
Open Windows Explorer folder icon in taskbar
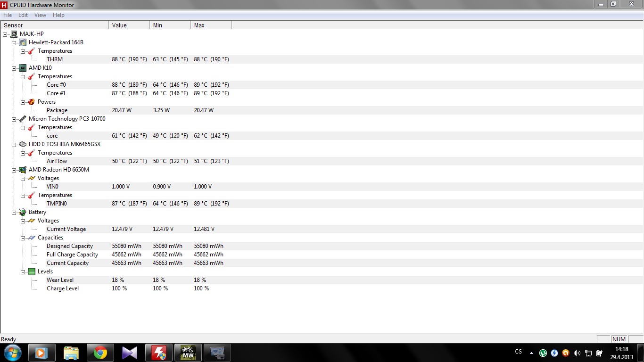pyautogui.click(x=71, y=353)
